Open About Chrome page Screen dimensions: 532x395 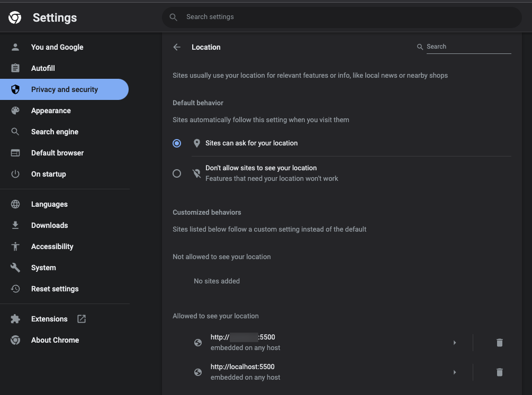55,340
